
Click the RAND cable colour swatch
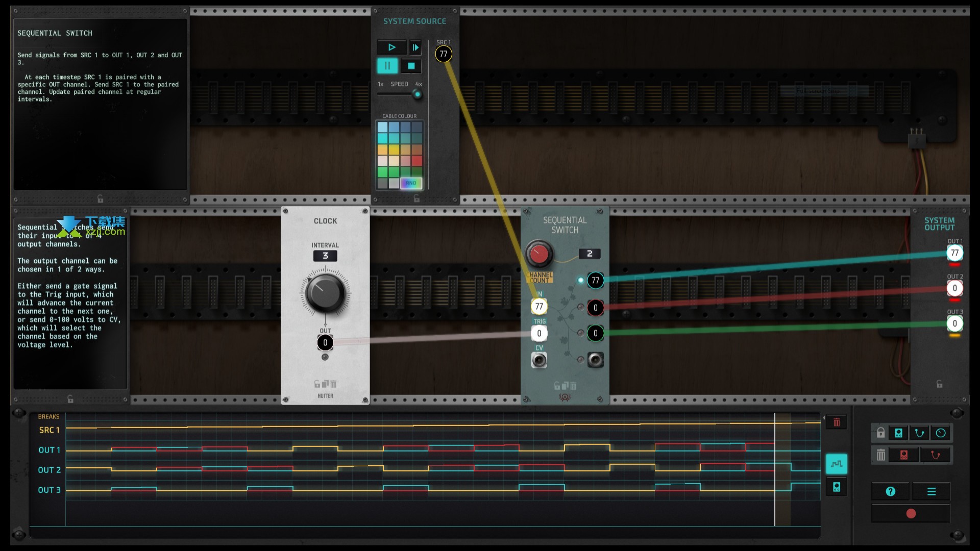[x=410, y=183]
